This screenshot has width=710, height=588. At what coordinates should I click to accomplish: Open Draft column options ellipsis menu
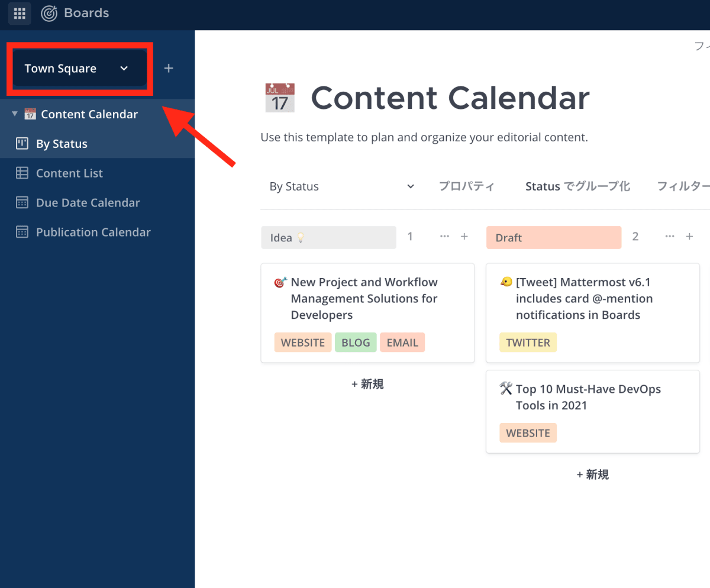click(670, 237)
